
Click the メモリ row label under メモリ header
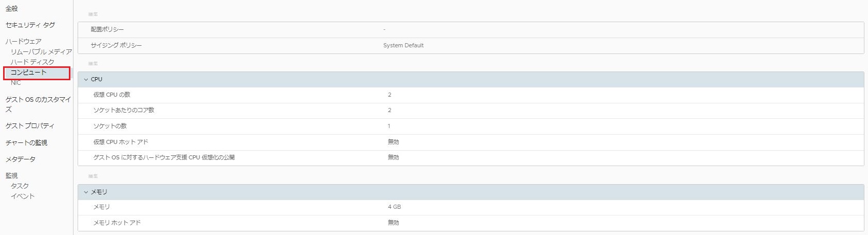coord(101,207)
